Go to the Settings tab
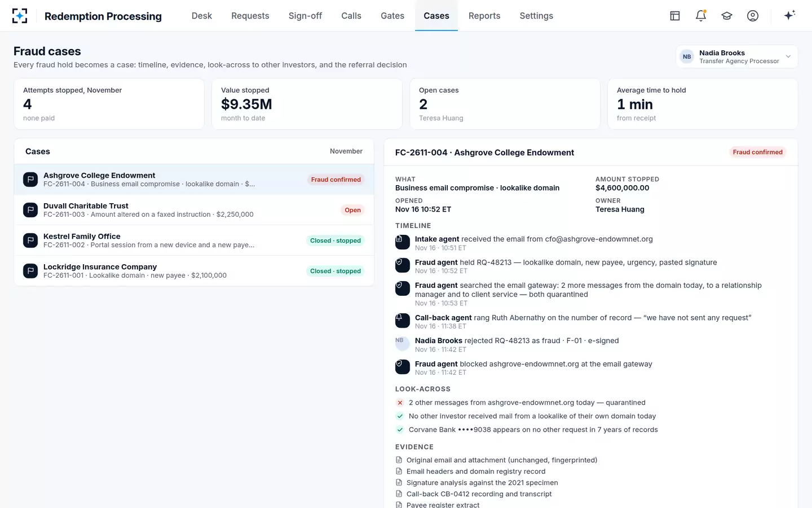The image size is (812, 508). [x=536, y=16]
